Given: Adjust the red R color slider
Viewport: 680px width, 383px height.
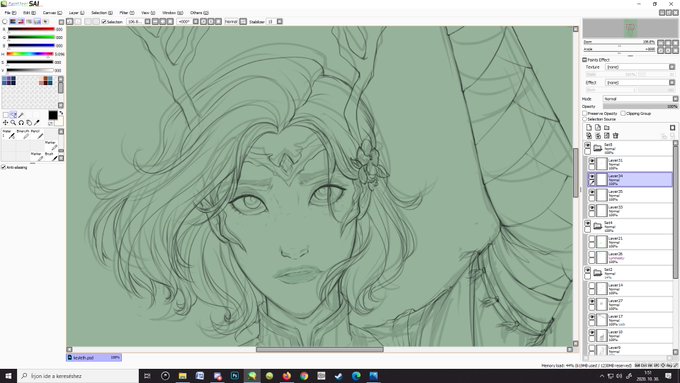Looking at the screenshot, I should (x=30, y=29).
